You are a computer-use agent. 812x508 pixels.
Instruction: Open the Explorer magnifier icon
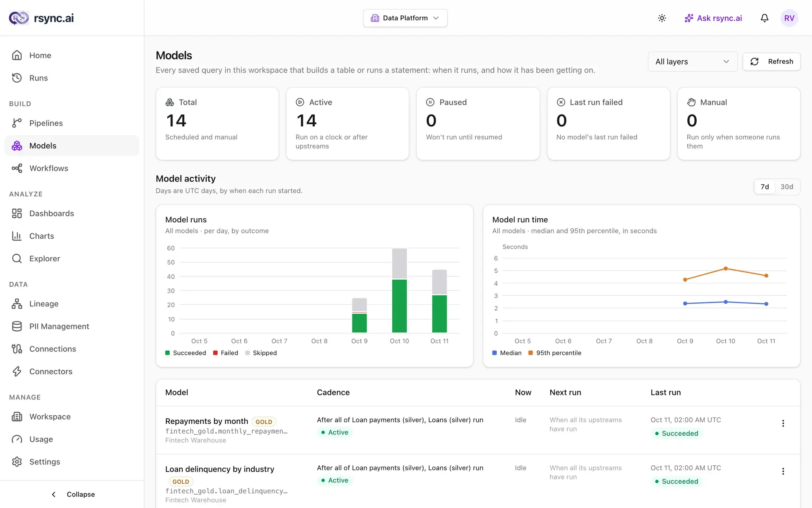tap(17, 258)
